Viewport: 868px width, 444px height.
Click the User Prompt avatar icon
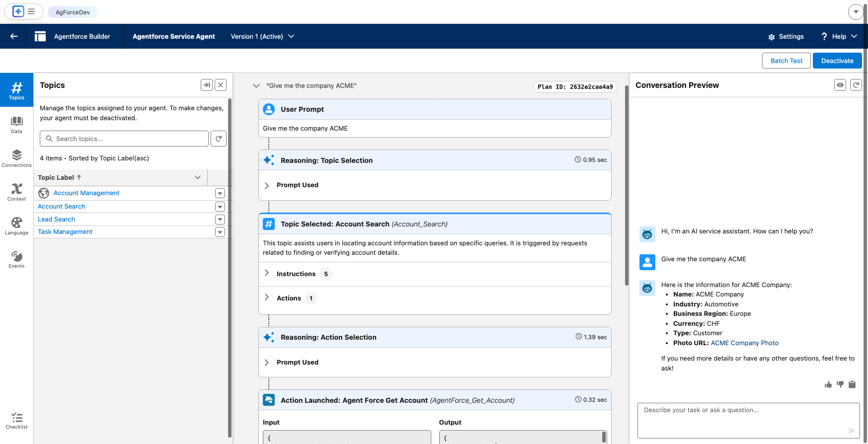tap(269, 109)
